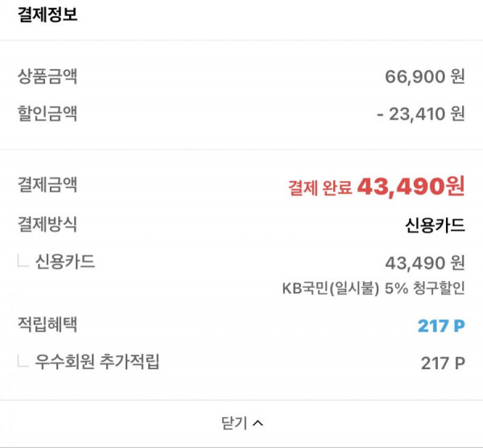This screenshot has width=483, height=448.
Task: Click the red 43,490원 total amount
Action: click(411, 187)
